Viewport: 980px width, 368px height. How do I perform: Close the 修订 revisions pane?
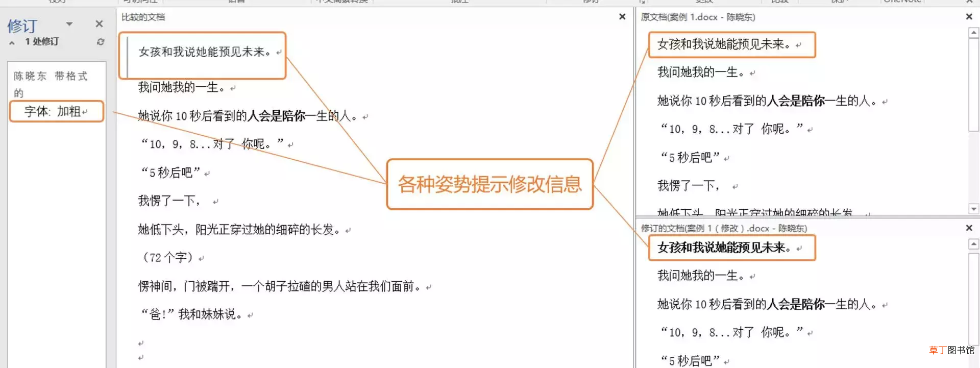(99, 24)
